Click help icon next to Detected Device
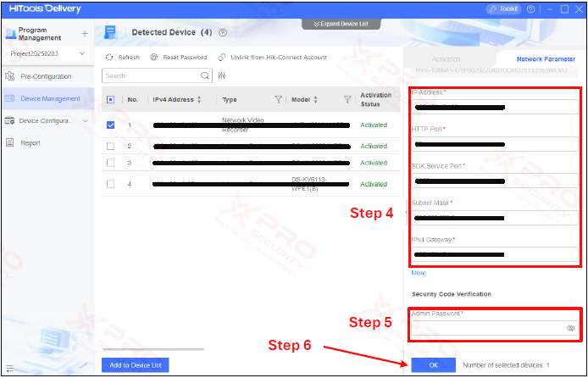The image size is (588, 378). coord(223,32)
